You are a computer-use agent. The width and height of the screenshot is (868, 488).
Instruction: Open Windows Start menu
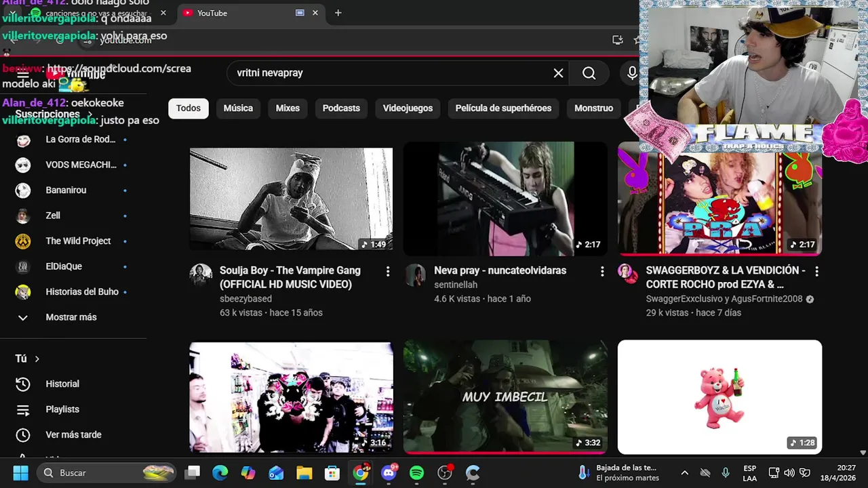[20, 472]
